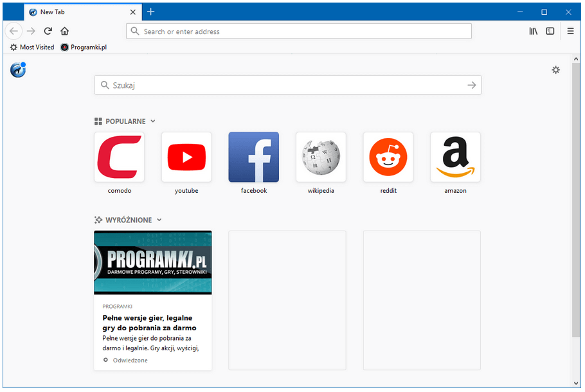Open a new tab with plus button
Screen dimensions: 585x392
click(x=150, y=12)
